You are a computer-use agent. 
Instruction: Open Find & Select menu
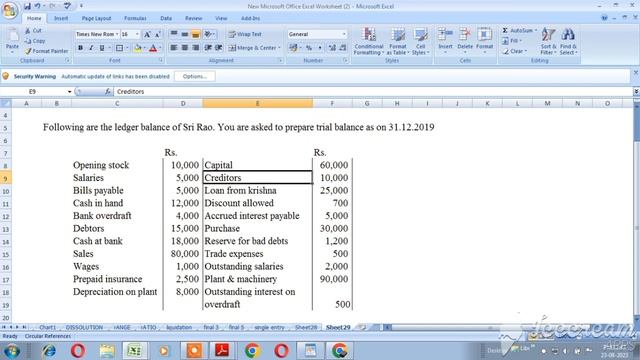568,41
